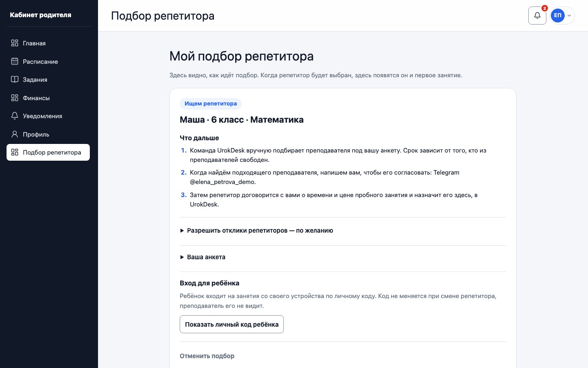This screenshot has height=368, width=588.
Task: Open Уведомления in the sidebar
Action: (x=48, y=116)
